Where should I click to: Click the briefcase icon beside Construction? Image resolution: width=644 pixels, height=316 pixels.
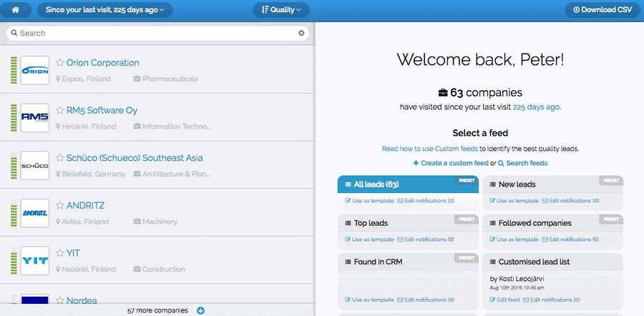pos(137,270)
